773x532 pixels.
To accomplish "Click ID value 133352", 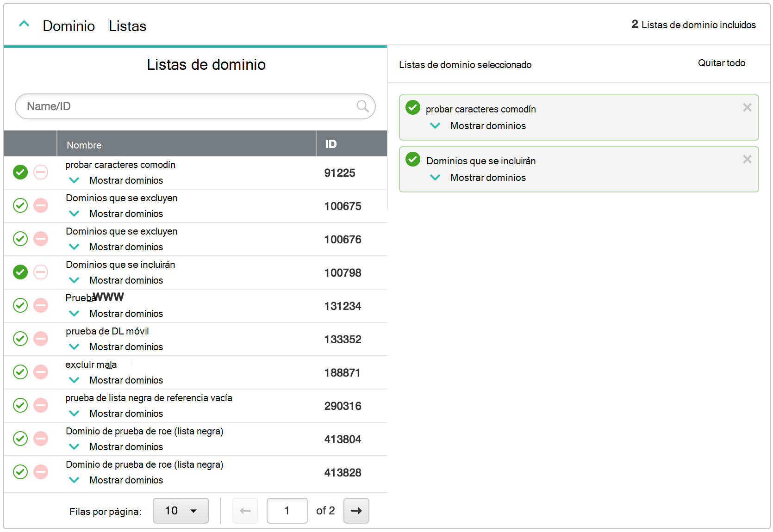I will pos(343,340).
